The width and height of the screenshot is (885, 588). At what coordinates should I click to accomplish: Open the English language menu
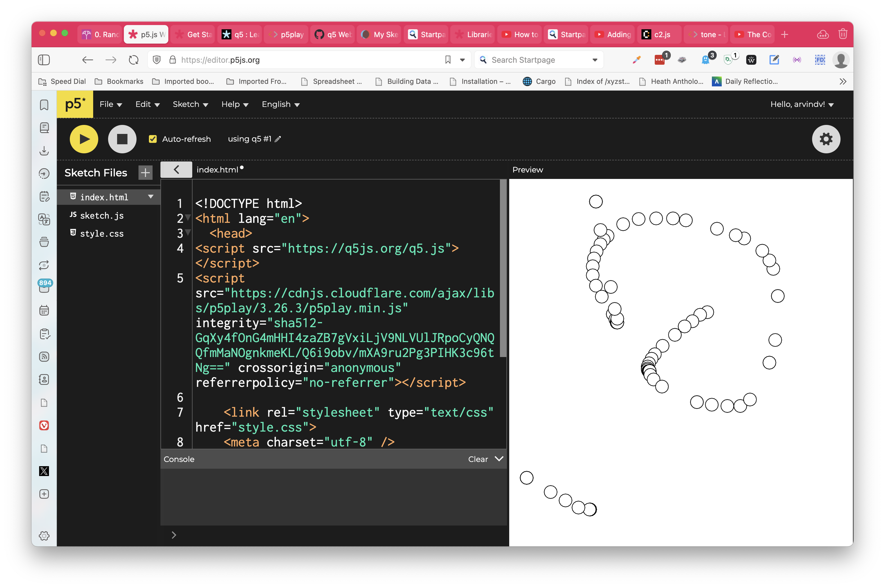pos(281,104)
